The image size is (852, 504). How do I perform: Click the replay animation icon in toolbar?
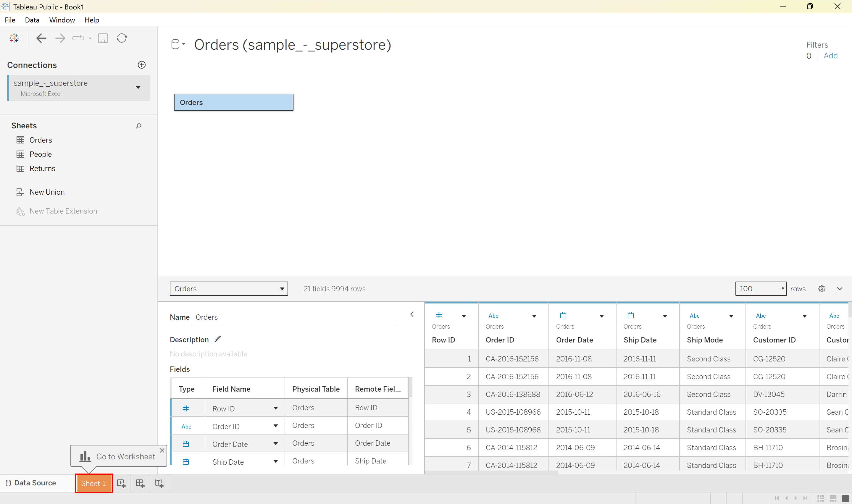78,38
